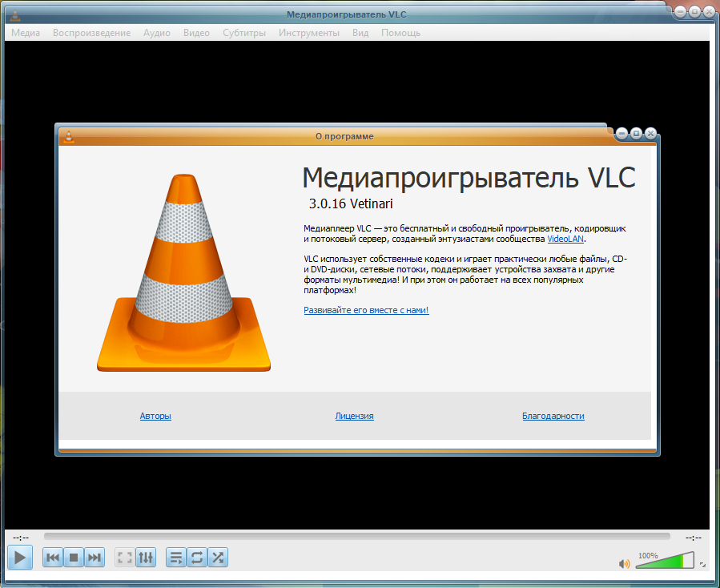Viewport: 720px width, 588px height.
Task: Click the 3.0.16 Vetinari version text
Action: point(351,203)
